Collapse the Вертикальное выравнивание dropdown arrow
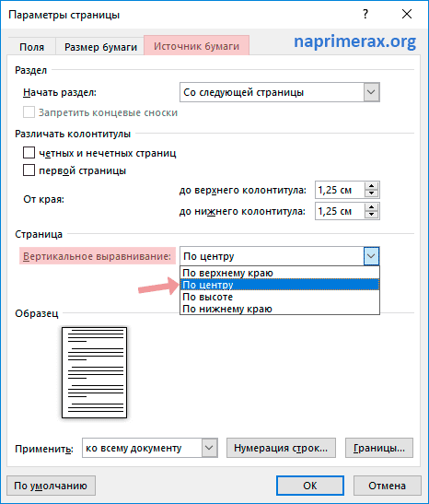429x504 pixels. pos(372,256)
